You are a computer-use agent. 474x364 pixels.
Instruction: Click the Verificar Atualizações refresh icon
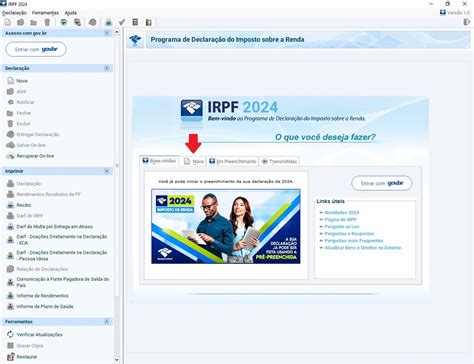[x=11, y=334]
